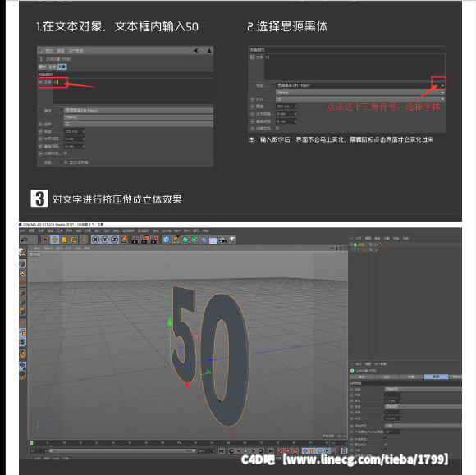Click the Light bulb icon

tap(232, 240)
